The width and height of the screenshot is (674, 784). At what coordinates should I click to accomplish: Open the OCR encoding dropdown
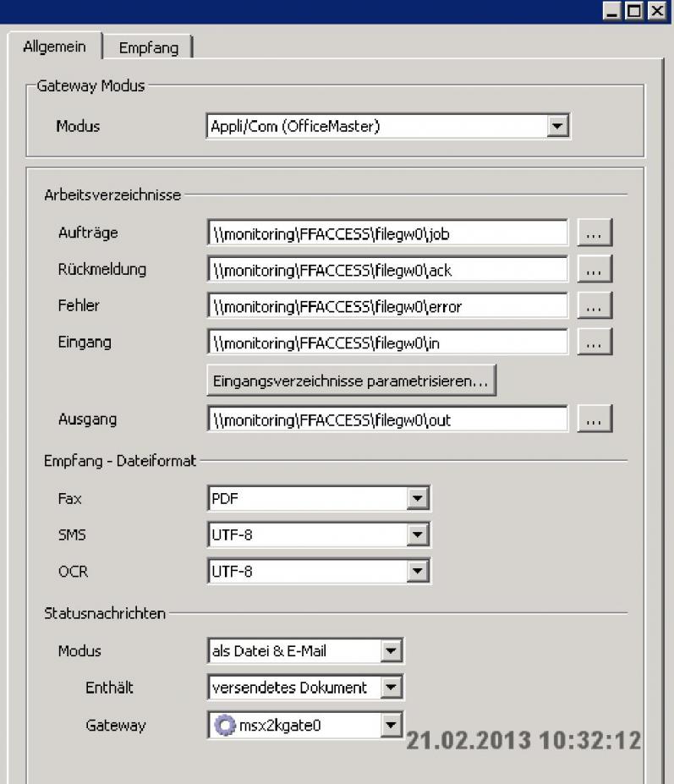(x=417, y=572)
